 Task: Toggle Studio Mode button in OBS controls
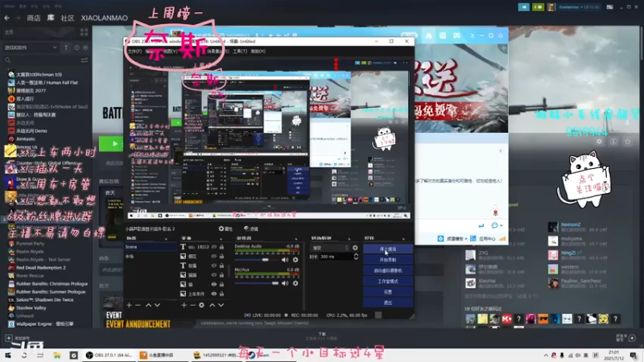tap(388, 281)
